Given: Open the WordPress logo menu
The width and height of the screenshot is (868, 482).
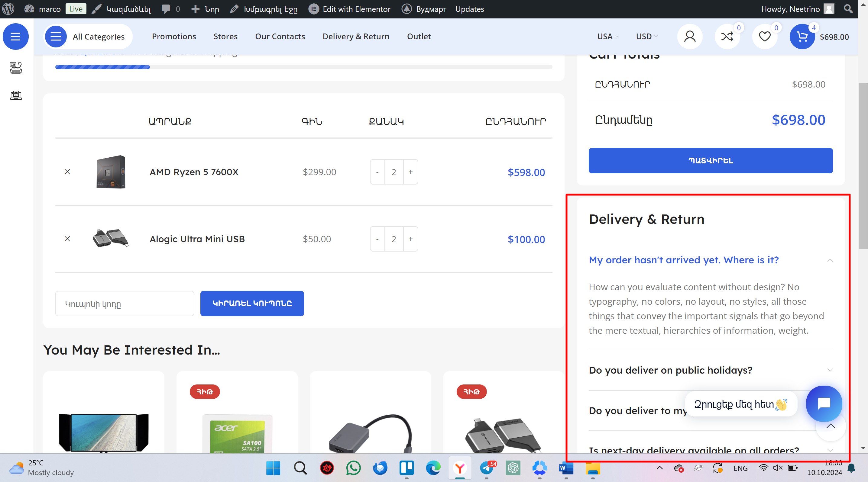Looking at the screenshot, I should tap(8, 9).
